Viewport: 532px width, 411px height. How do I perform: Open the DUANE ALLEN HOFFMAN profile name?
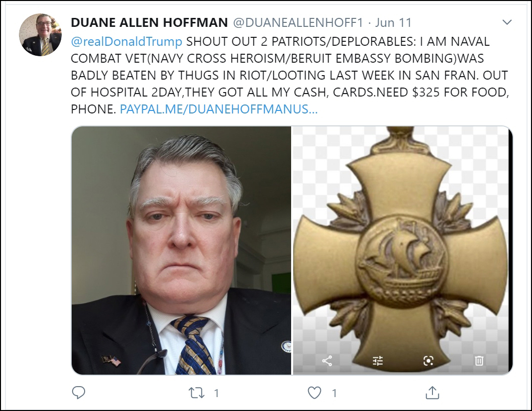tap(149, 22)
